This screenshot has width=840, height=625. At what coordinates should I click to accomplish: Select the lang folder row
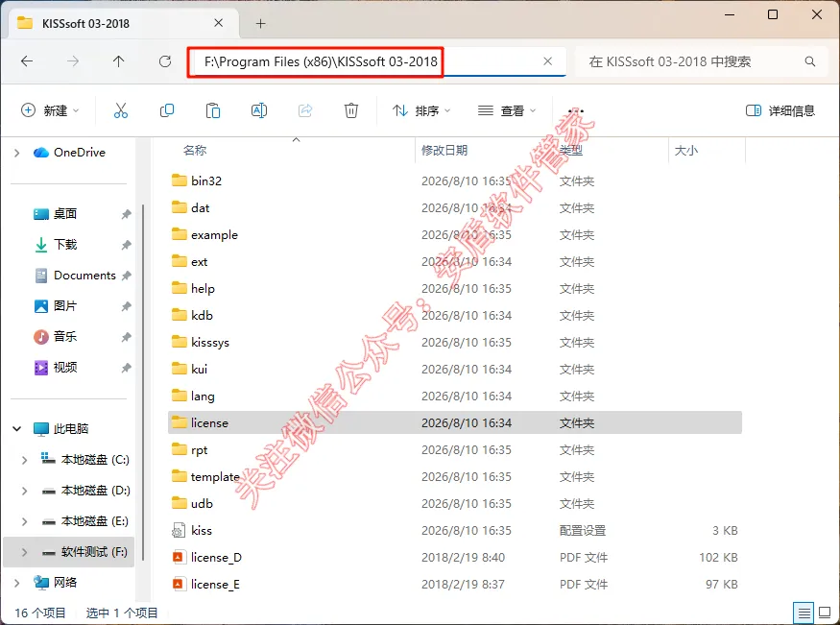point(454,397)
